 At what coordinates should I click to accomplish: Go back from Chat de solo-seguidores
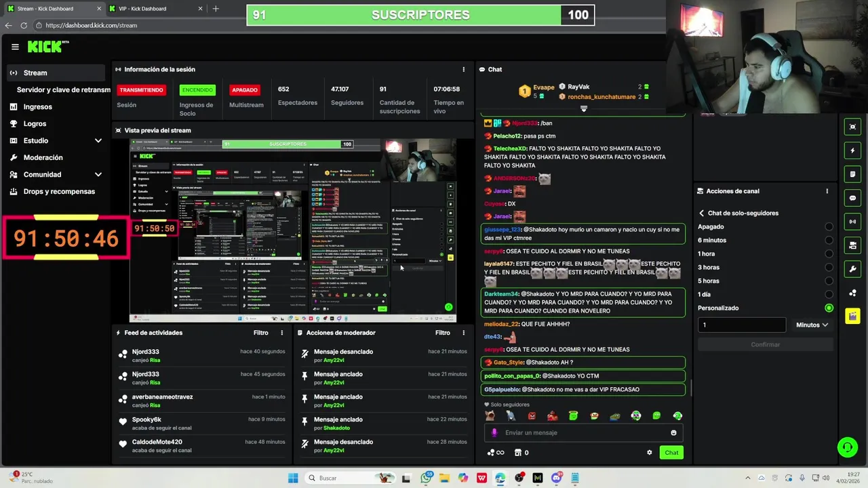pos(702,213)
